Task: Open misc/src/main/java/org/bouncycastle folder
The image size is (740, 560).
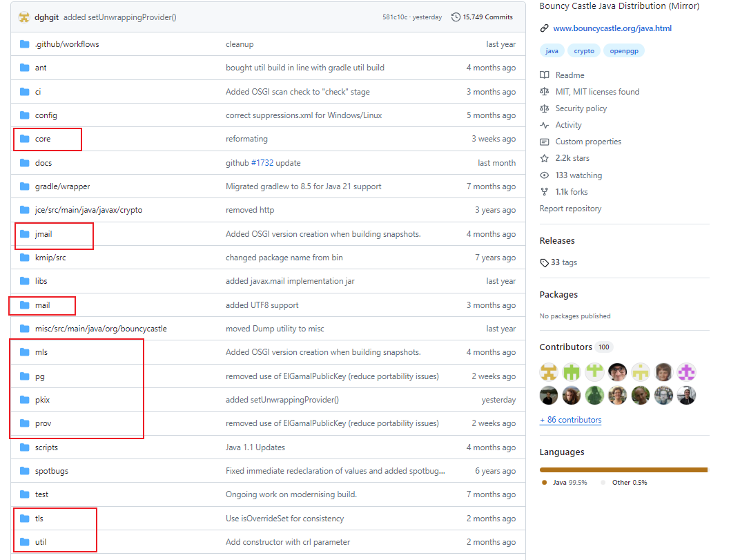Action: click(101, 329)
